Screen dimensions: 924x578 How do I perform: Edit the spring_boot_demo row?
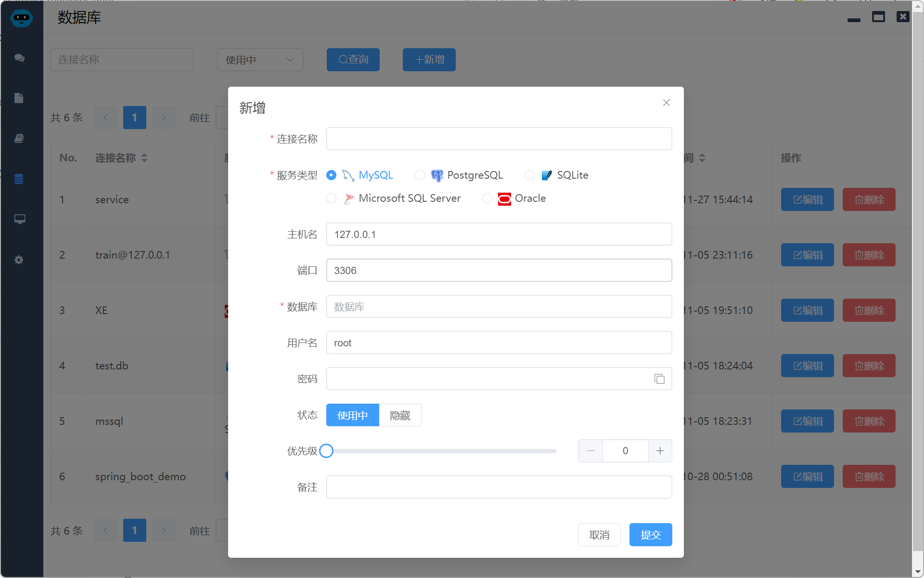coord(808,476)
